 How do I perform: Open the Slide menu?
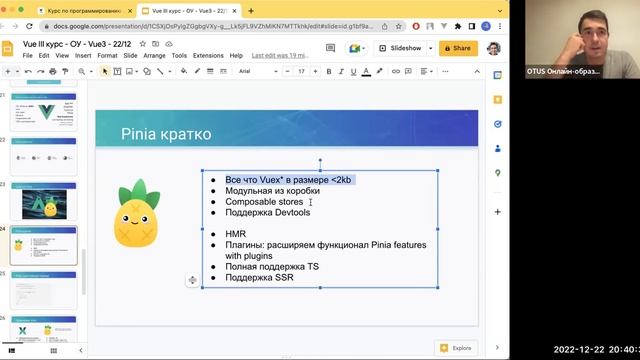coord(130,56)
